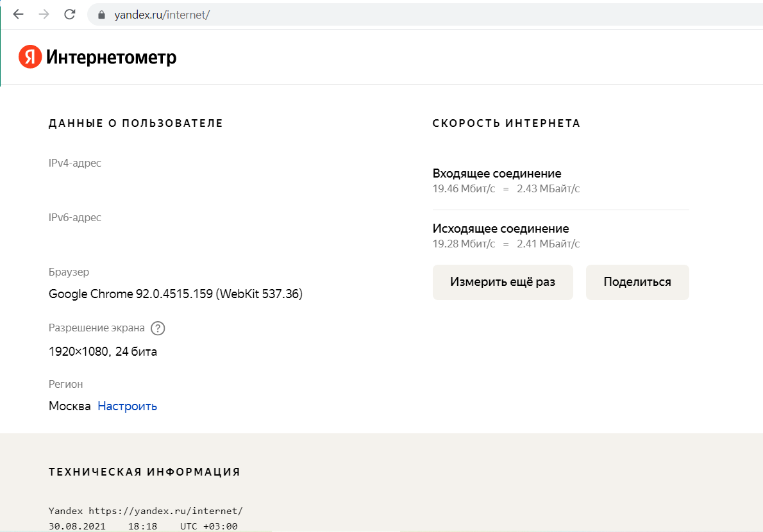
Task: Click the ТЕХНИЧЕСКАЯ ИНФОРМАЦИЯ heading
Action: click(x=144, y=472)
